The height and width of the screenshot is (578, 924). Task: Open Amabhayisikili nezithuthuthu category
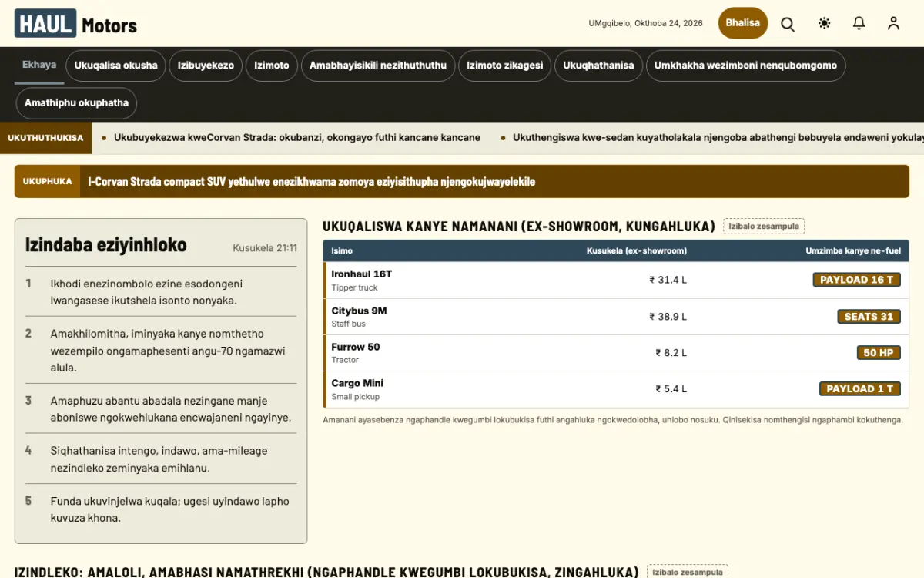[x=378, y=66]
